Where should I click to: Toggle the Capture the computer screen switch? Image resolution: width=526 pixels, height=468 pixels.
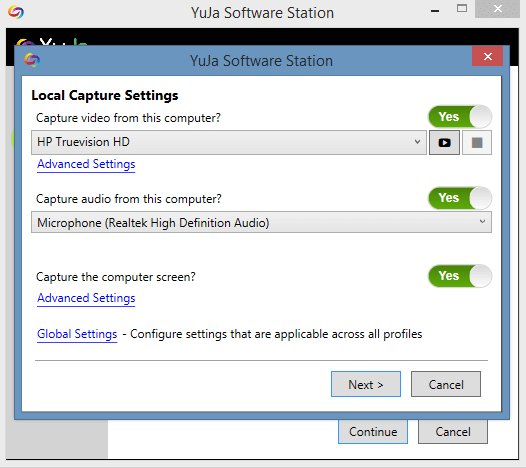460,276
